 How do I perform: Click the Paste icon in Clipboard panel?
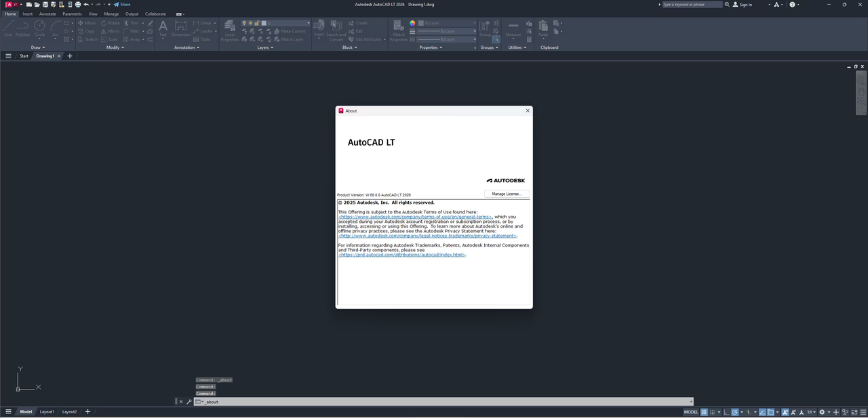543,28
